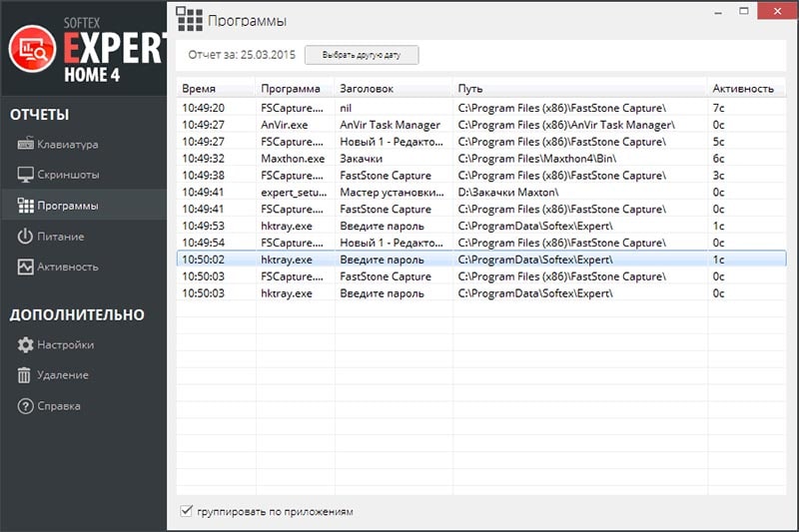Open the Удаление section

(x=63, y=375)
